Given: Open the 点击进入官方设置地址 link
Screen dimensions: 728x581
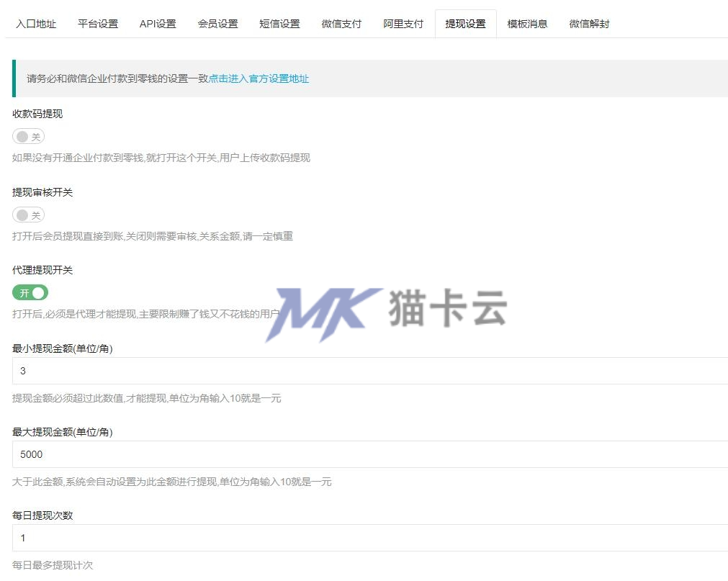Looking at the screenshot, I should point(259,78).
